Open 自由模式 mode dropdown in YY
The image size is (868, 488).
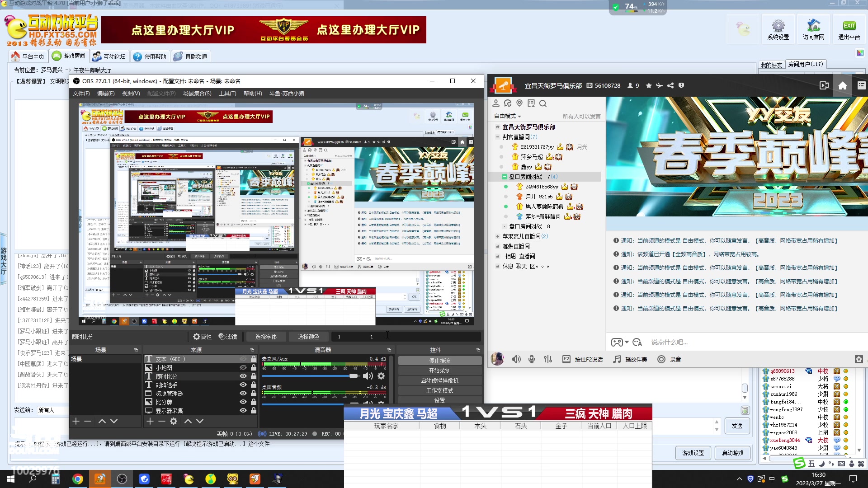pos(507,116)
